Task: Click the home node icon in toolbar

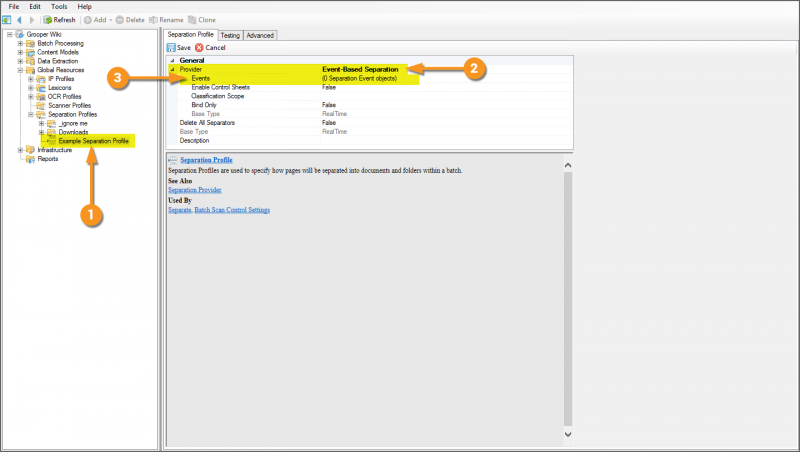Action: point(7,20)
